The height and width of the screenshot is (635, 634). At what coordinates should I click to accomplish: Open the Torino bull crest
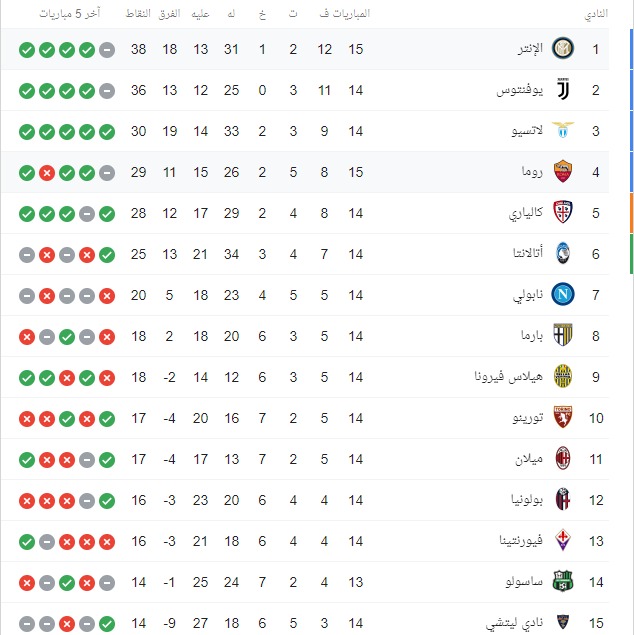click(563, 418)
